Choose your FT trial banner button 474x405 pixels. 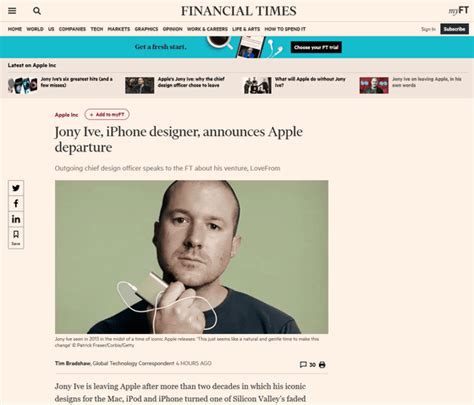coord(316,47)
